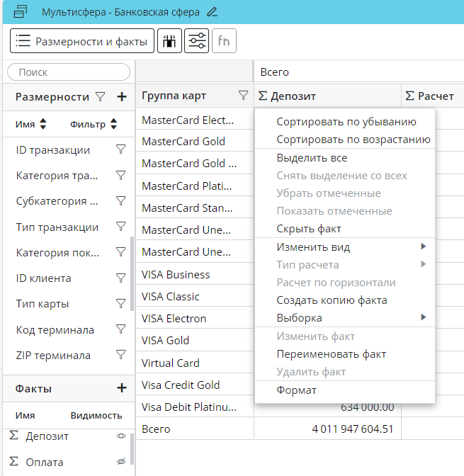
Task: Click the filter icon in Размерности header
Action: coord(101,97)
